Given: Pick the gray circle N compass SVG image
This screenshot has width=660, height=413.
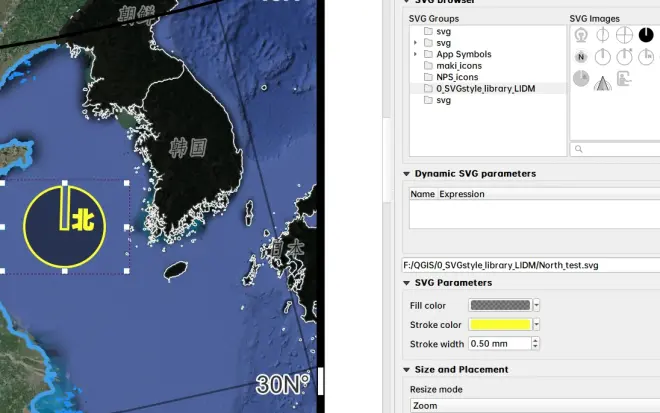Looking at the screenshot, I should click(581, 56).
